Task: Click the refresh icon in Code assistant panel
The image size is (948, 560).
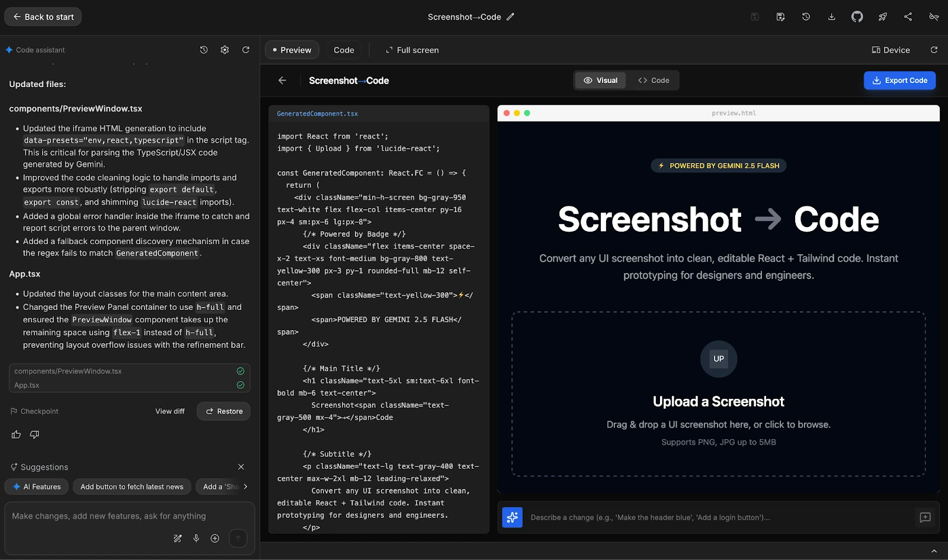Action: tap(246, 50)
